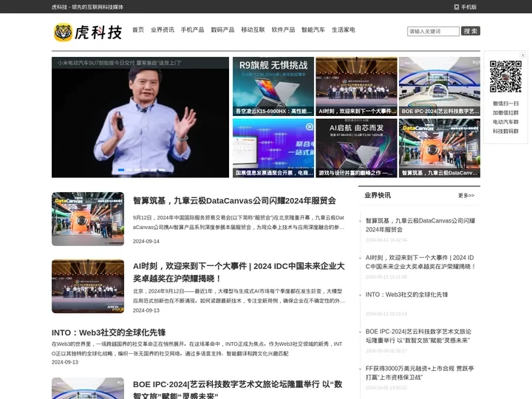The width and height of the screenshot is (532, 399).
Task: Click the WeChat QR code image
Action: coord(505,76)
